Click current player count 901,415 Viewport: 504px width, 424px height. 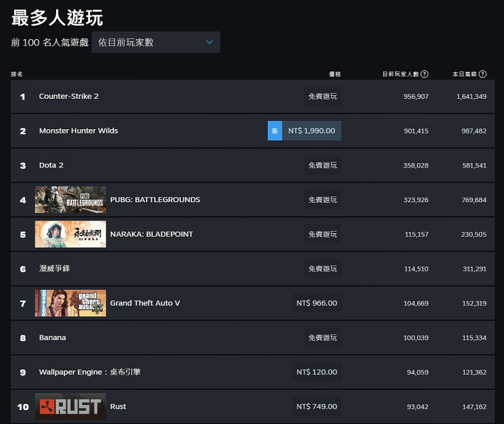(x=416, y=131)
